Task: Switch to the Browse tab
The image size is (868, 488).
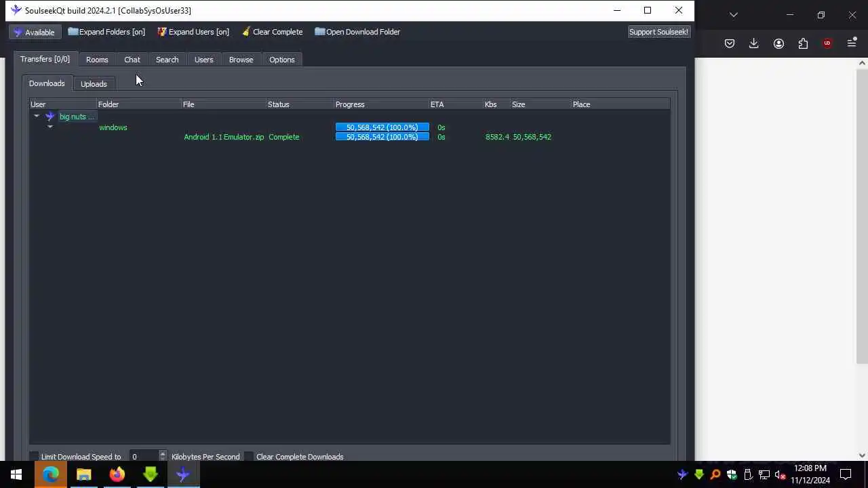Action: pos(241,60)
